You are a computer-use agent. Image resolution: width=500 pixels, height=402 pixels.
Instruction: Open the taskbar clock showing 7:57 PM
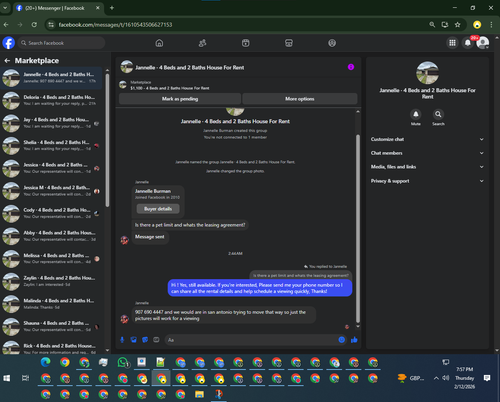(465, 378)
